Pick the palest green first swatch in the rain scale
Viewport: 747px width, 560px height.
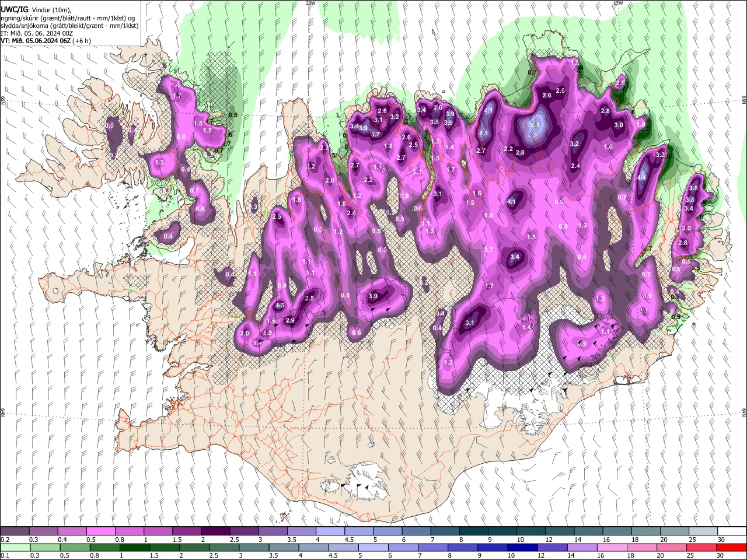coord(15,547)
